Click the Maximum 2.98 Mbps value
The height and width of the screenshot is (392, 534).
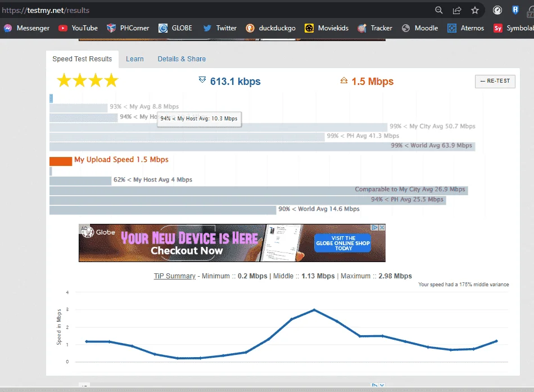click(395, 276)
